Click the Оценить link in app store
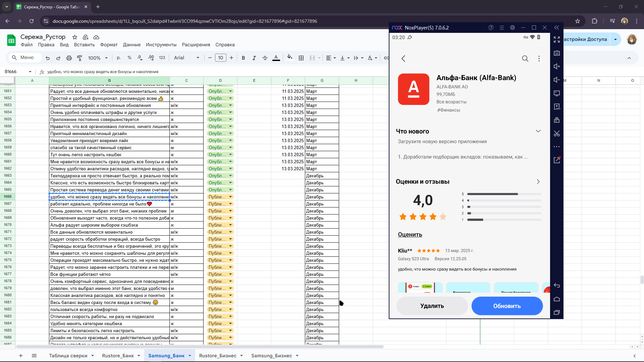 tap(410, 235)
